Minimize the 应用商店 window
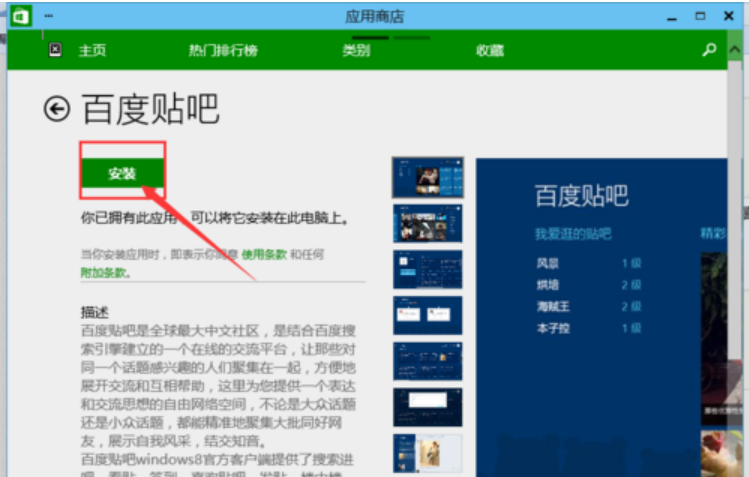 coord(672,17)
